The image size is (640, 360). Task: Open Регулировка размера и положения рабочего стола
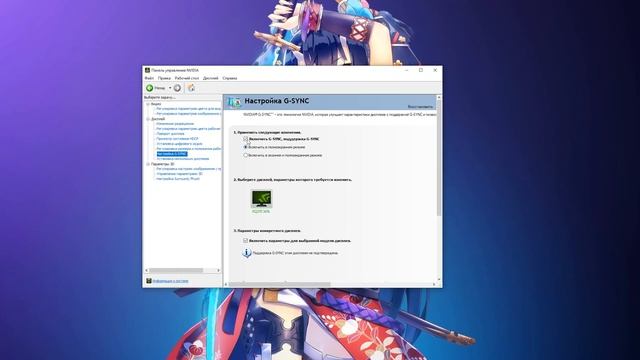pyautogui.click(x=189, y=149)
